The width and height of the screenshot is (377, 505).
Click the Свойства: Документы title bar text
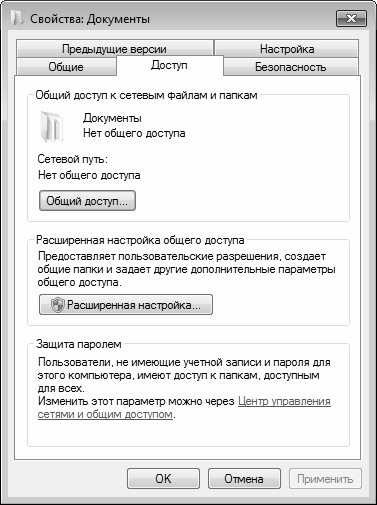point(90,19)
